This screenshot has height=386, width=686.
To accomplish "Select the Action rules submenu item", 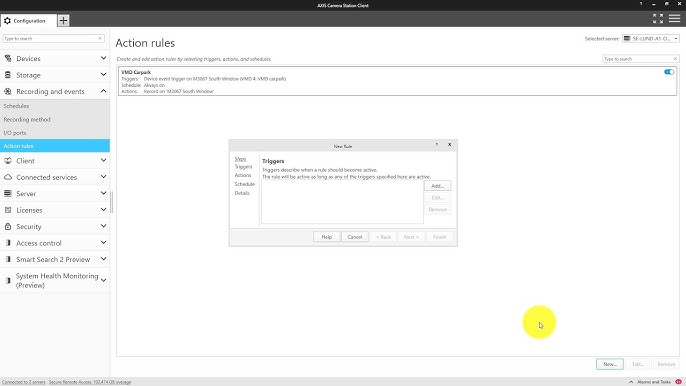I will [x=55, y=146].
